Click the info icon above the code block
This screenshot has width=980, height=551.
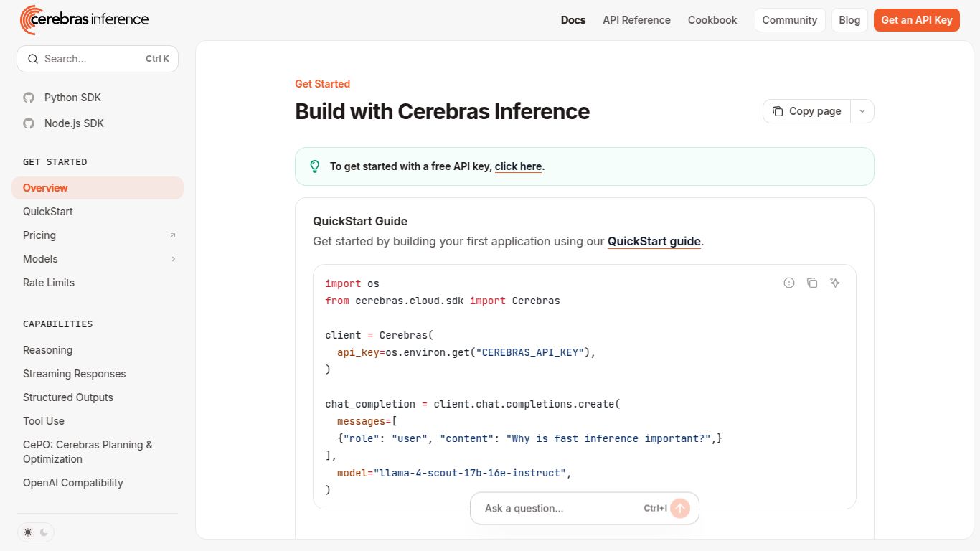(789, 283)
